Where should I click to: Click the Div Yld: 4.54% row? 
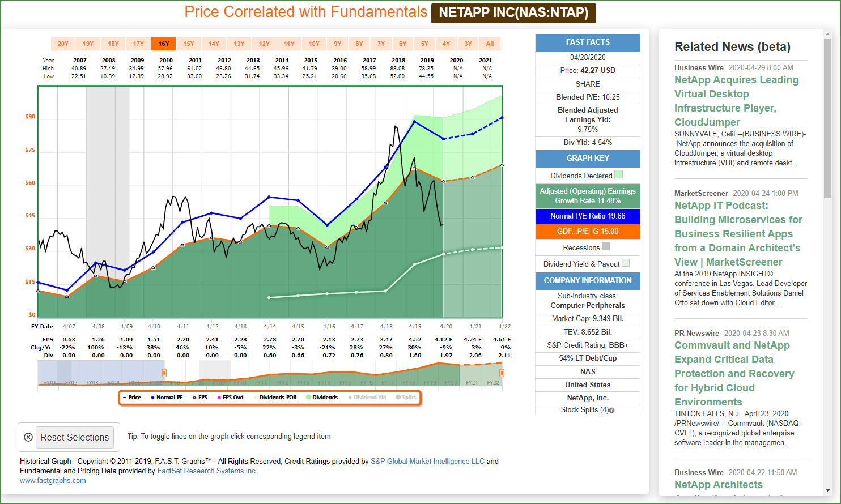(x=588, y=143)
